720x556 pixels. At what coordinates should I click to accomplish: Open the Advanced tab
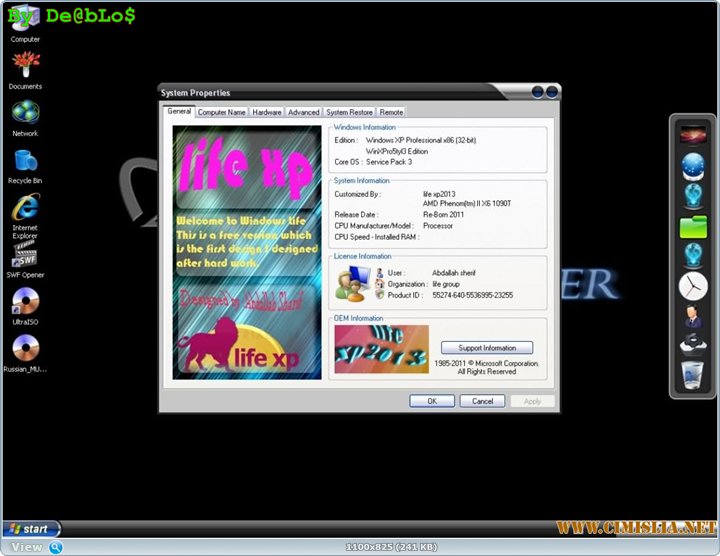pos(304,113)
